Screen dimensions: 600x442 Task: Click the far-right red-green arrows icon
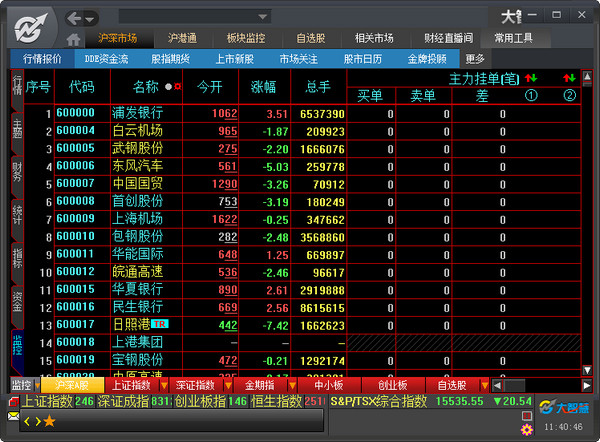pyautogui.click(x=569, y=78)
